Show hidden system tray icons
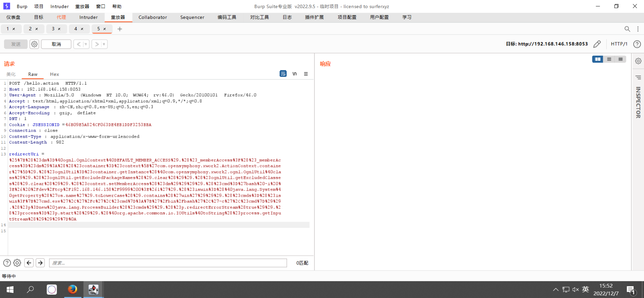This screenshot has height=298, width=644. [556, 290]
